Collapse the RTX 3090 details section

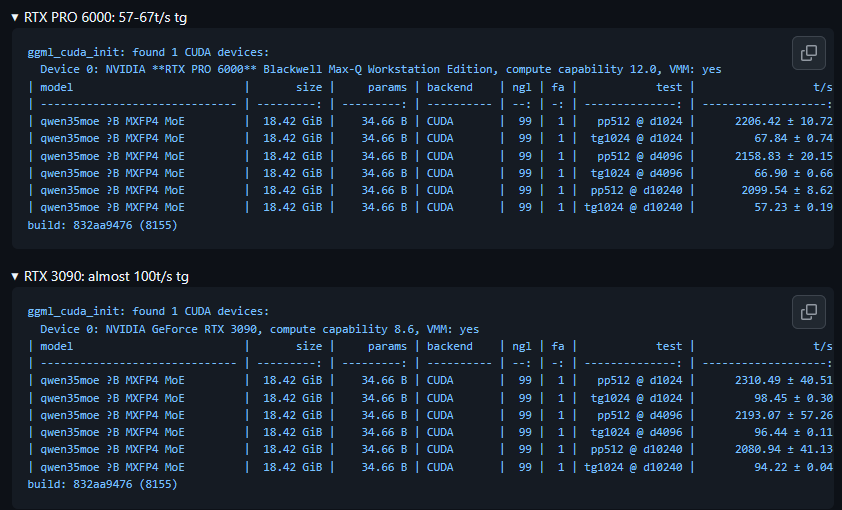pyautogui.click(x=100, y=276)
